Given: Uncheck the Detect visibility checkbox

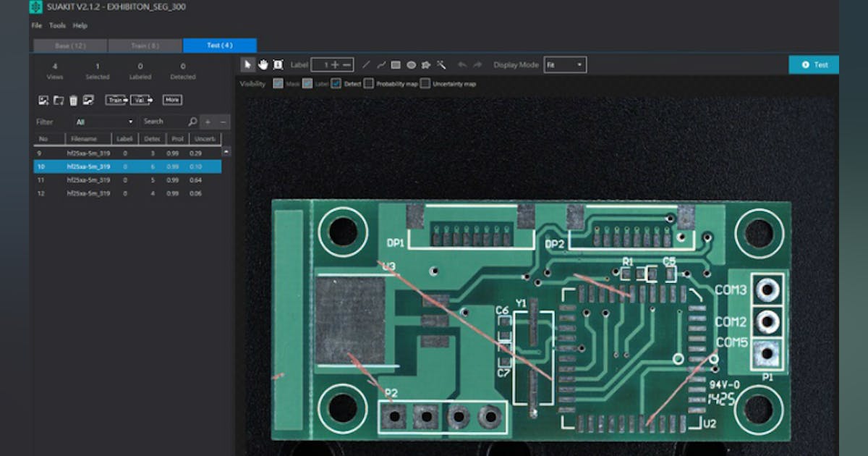Looking at the screenshot, I should point(336,83).
